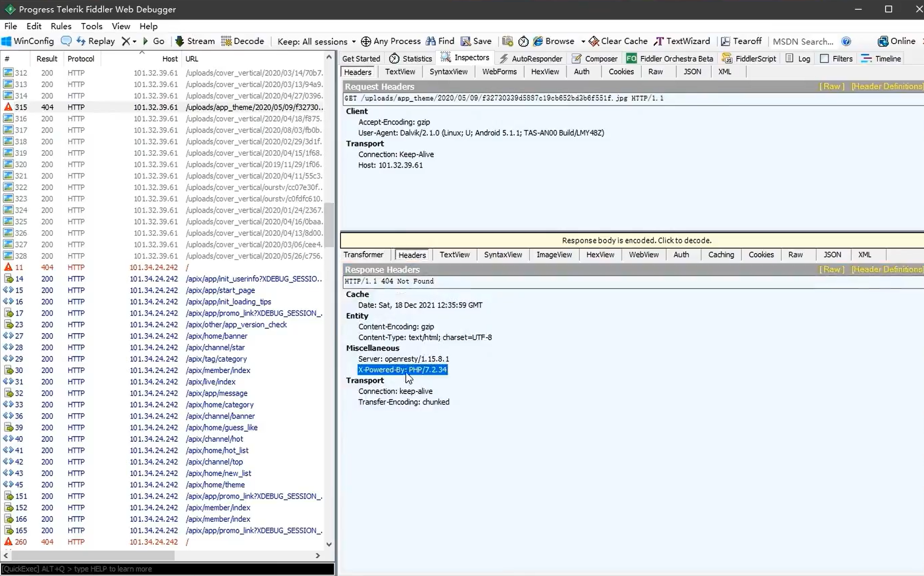Click the session list scroll-down arrow
This screenshot has width=924, height=576.
[x=329, y=544]
